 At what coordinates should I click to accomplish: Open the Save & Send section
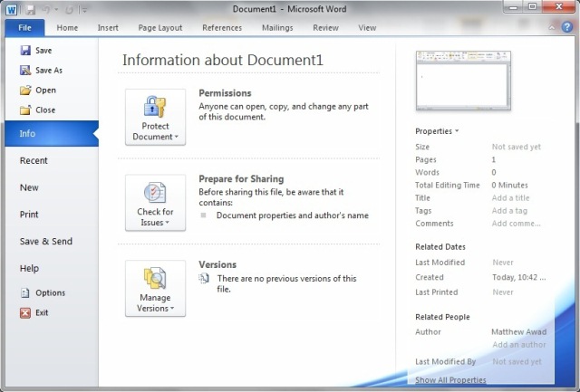tap(46, 241)
